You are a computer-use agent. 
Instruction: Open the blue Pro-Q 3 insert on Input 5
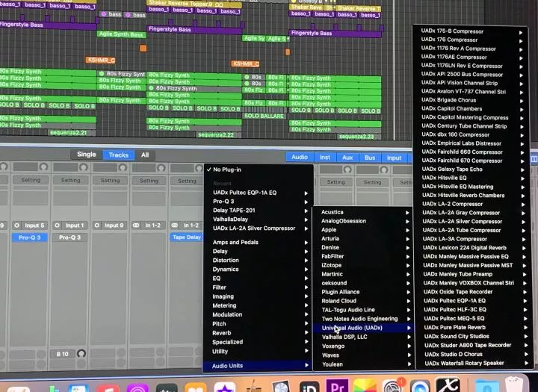tap(29, 237)
